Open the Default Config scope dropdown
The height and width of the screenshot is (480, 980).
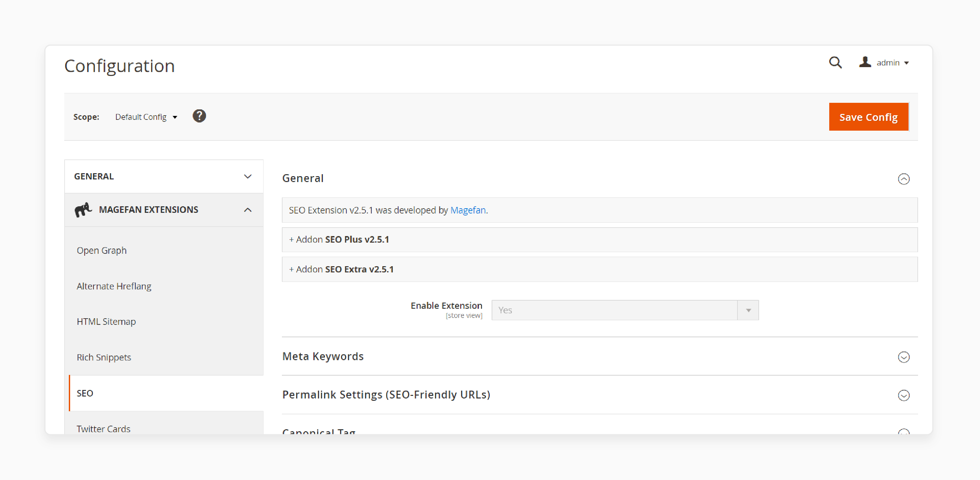pos(146,117)
